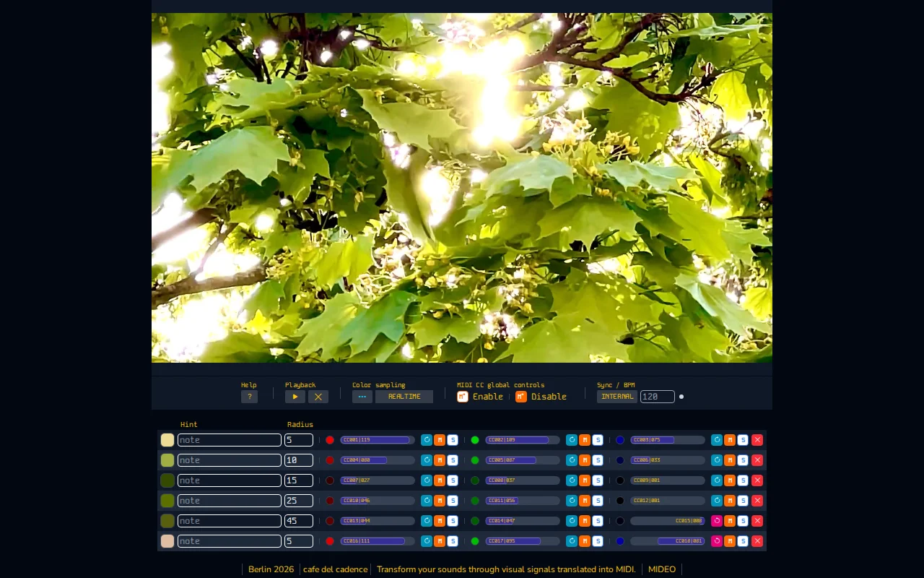Click the red channel dot beside CC016
Screen dimensions: 924x578
coord(330,541)
